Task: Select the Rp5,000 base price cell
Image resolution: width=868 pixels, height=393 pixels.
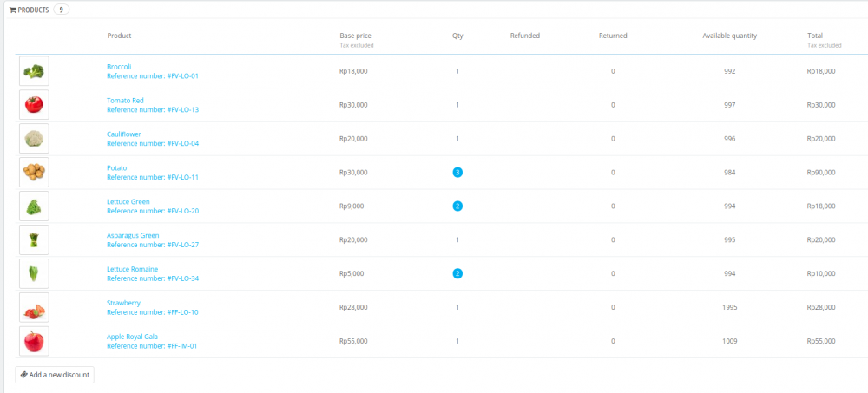Action: click(352, 273)
